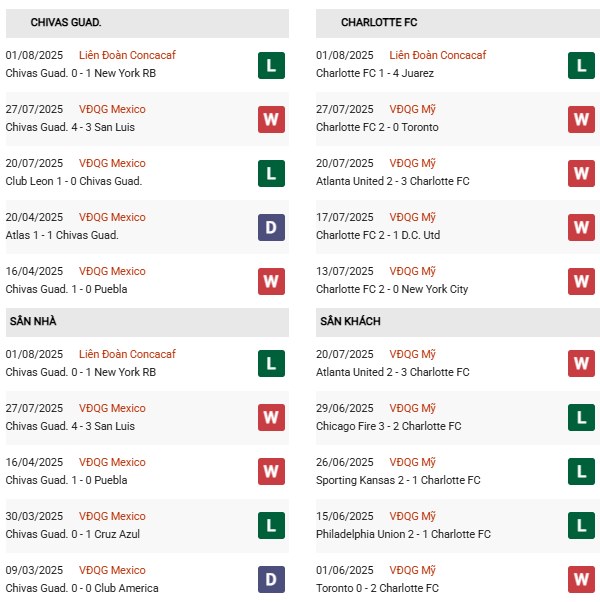The height and width of the screenshot is (602, 600).
Task: Open the SÂN KHÁCH away section header
Action: [x=350, y=321]
